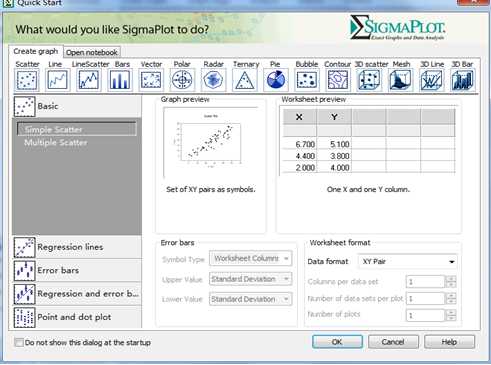Select the Bubble plot icon

pos(307,80)
